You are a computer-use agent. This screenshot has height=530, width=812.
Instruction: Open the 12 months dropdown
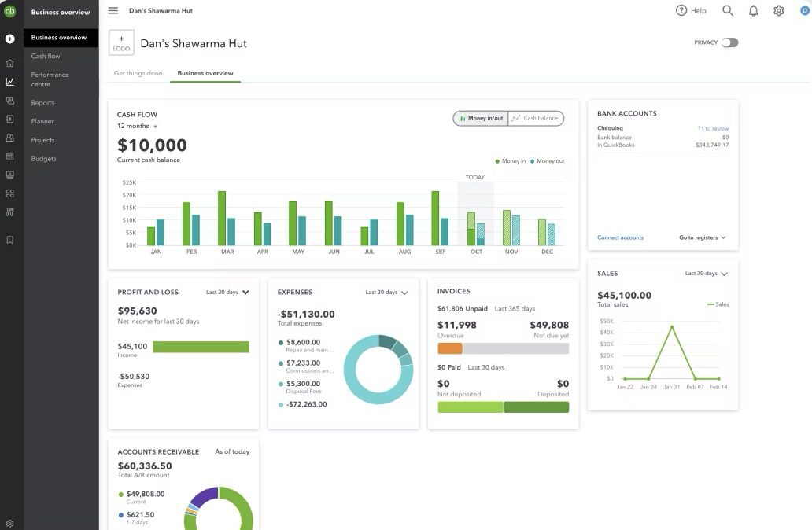pos(135,124)
